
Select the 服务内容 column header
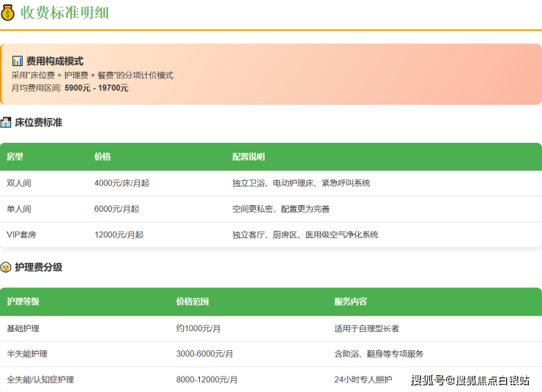click(350, 302)
